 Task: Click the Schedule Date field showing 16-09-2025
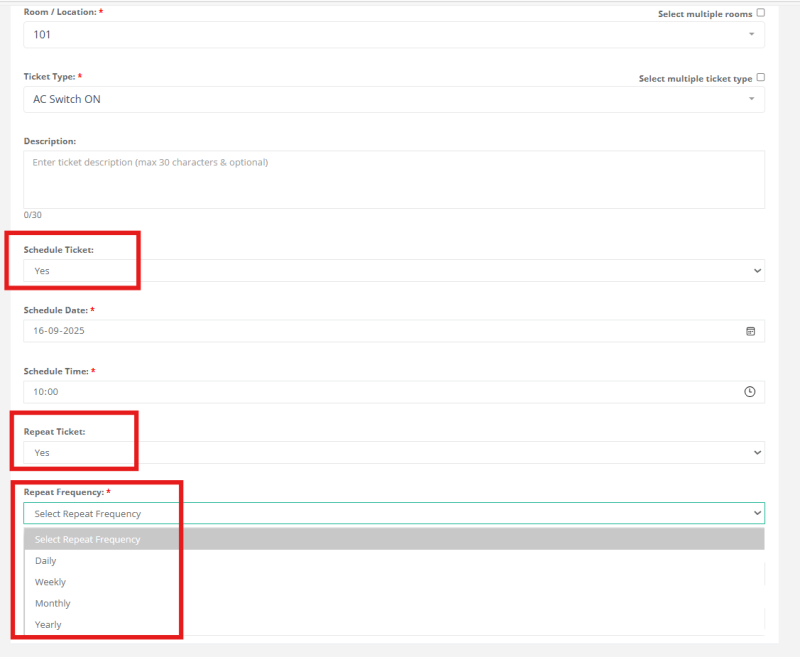coord(380,331)
